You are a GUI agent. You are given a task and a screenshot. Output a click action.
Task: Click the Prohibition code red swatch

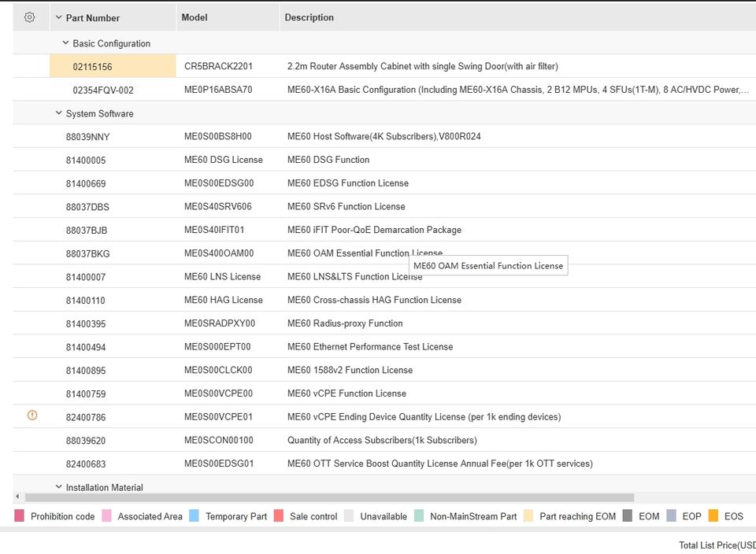(x=20, y=516)
